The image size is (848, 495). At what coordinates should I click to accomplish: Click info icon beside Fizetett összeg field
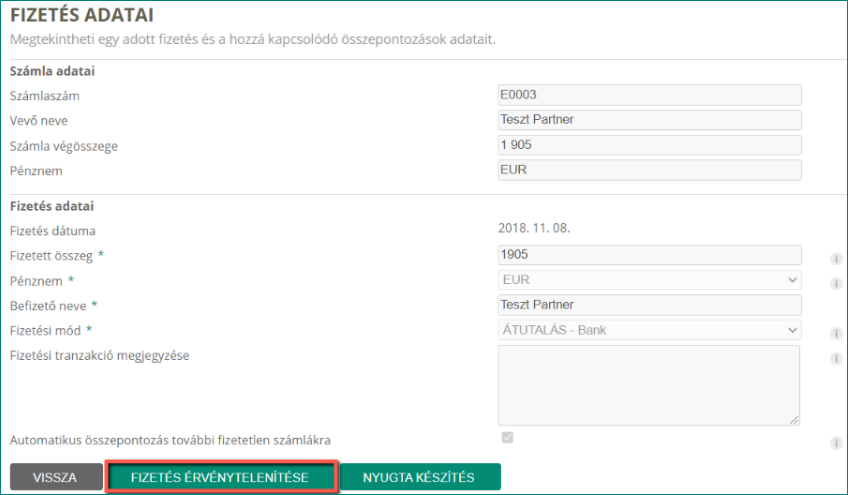836,259
